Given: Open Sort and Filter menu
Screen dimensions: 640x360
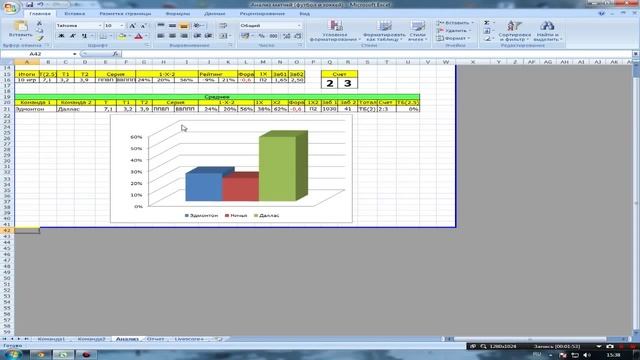Looking at the screenshot, I should [514, 31].
